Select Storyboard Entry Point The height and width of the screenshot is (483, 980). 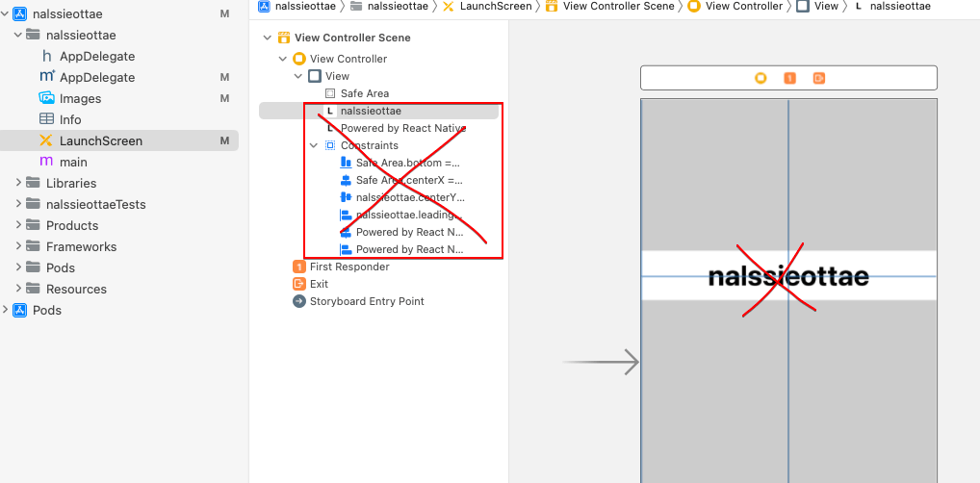(367, 301)
